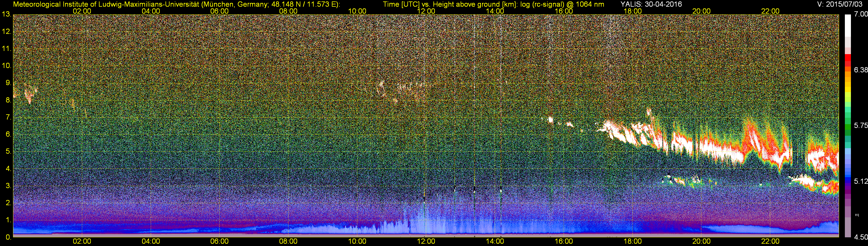This screenshot has width=868, height=246.
Task: Click the 08:00 label on top time axis
Action: 288,11
